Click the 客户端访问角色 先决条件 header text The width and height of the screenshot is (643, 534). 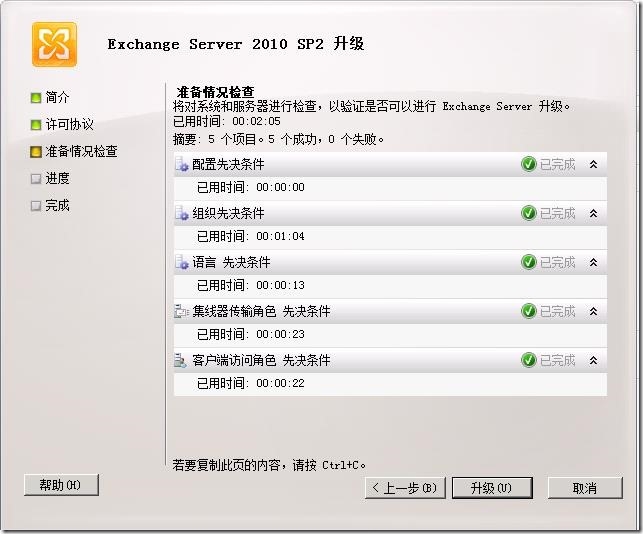click(x=261, y=360)
